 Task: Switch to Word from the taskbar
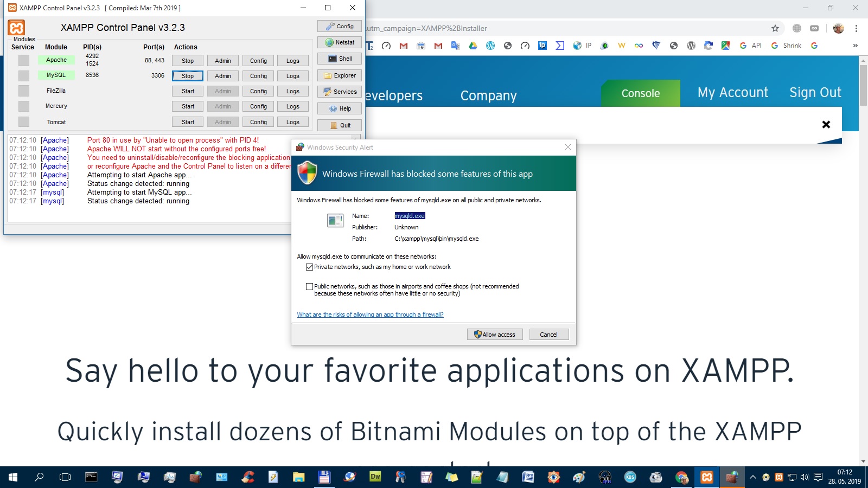coord(528,477)
